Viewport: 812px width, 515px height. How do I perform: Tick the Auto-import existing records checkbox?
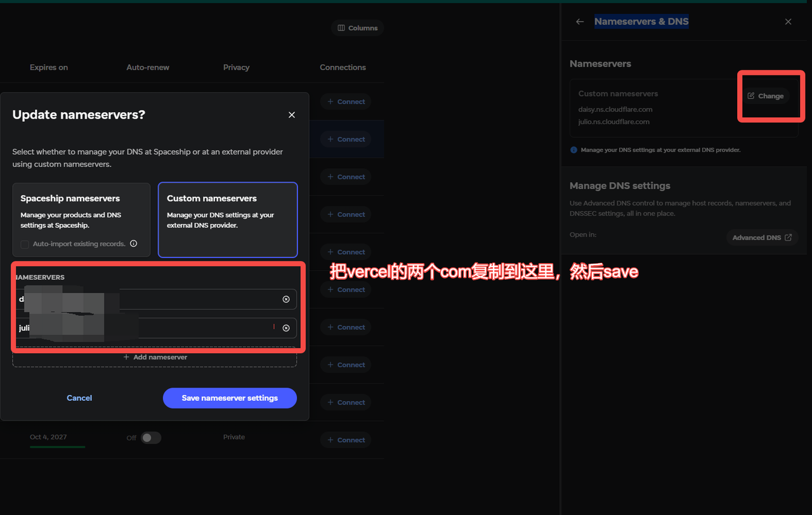tap(25, 244)
